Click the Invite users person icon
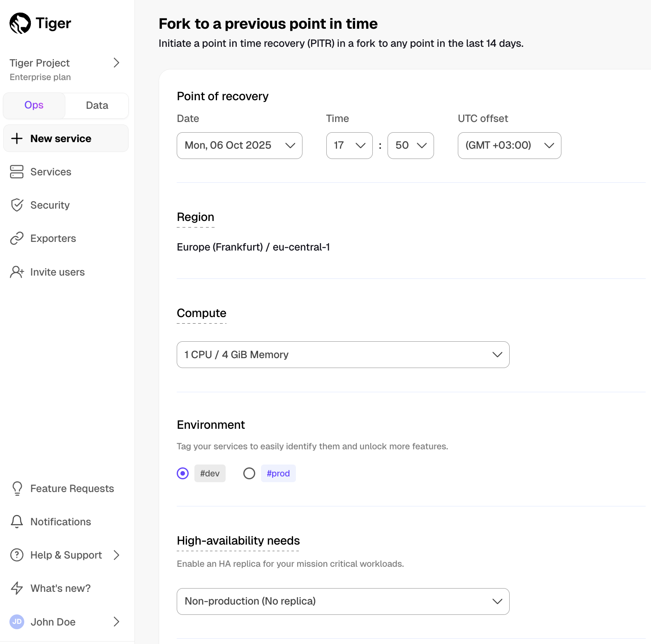651x644 pixels. 17,272
